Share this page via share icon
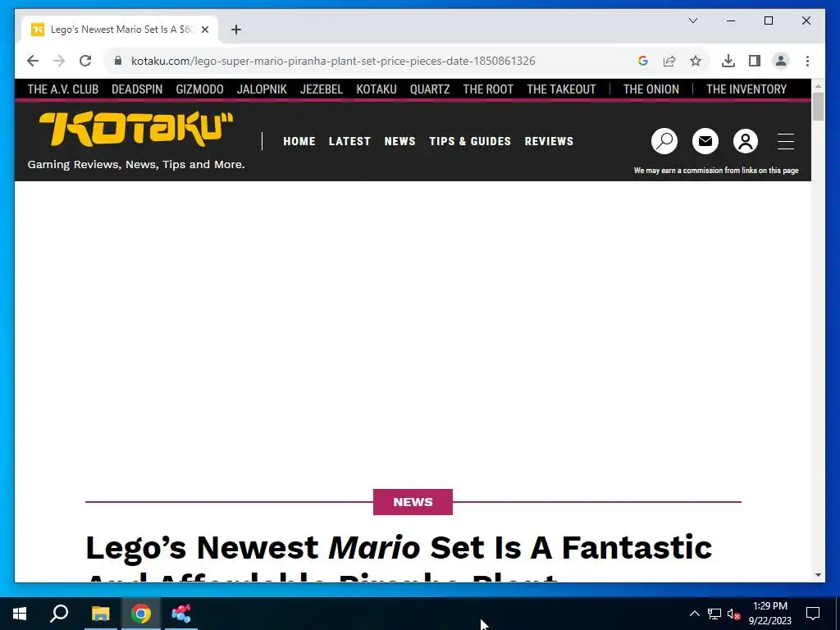840x630 pixels. pyautogui.click(x=669, y=61)
